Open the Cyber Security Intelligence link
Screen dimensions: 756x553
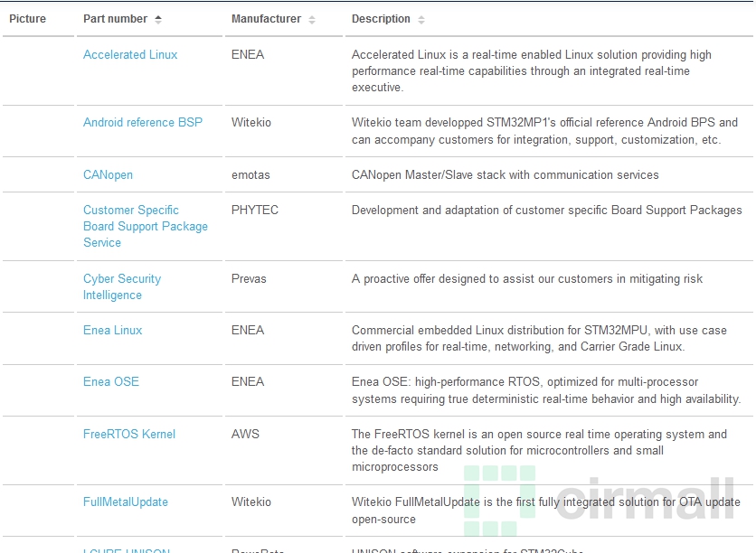122,287
